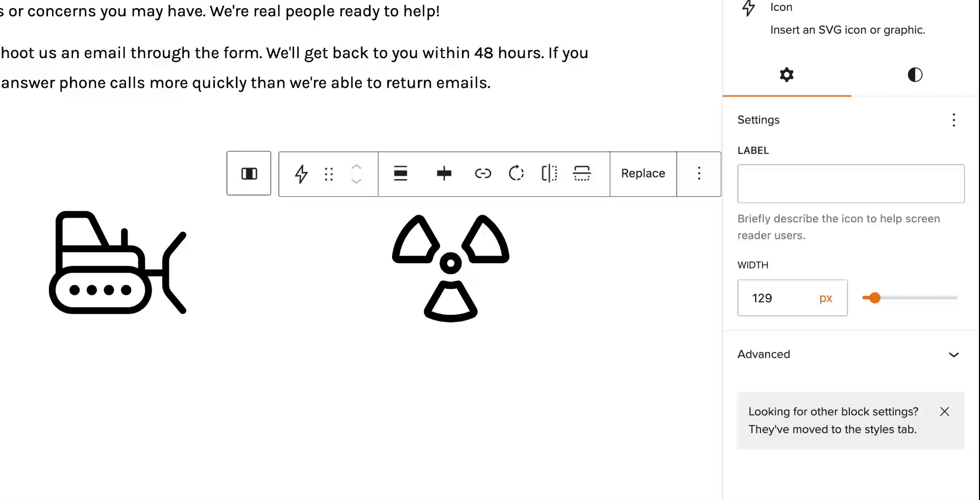Viewport: 980px width, 500px height.
Task: Move block up with the up arrow
Action: coord(356,166)
